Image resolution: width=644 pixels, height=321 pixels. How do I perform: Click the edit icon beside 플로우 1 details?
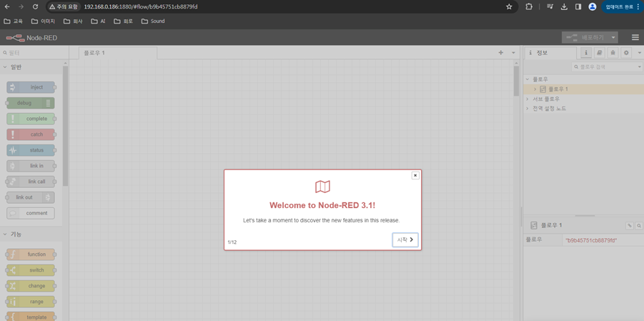pos(629,226)
